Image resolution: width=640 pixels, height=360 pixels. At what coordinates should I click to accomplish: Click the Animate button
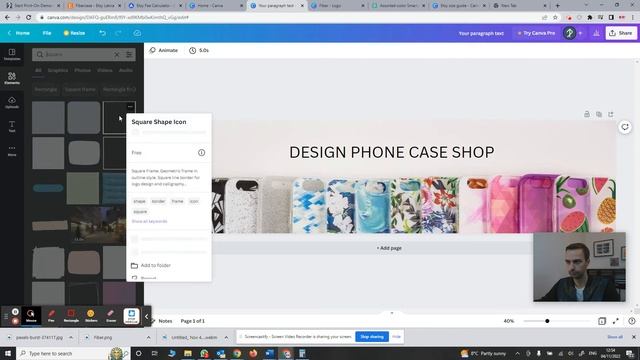[163, 50]
